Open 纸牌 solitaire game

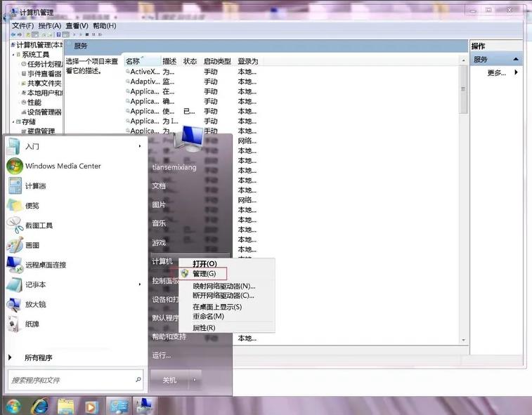pyautogui.click(x=32, y=324)
